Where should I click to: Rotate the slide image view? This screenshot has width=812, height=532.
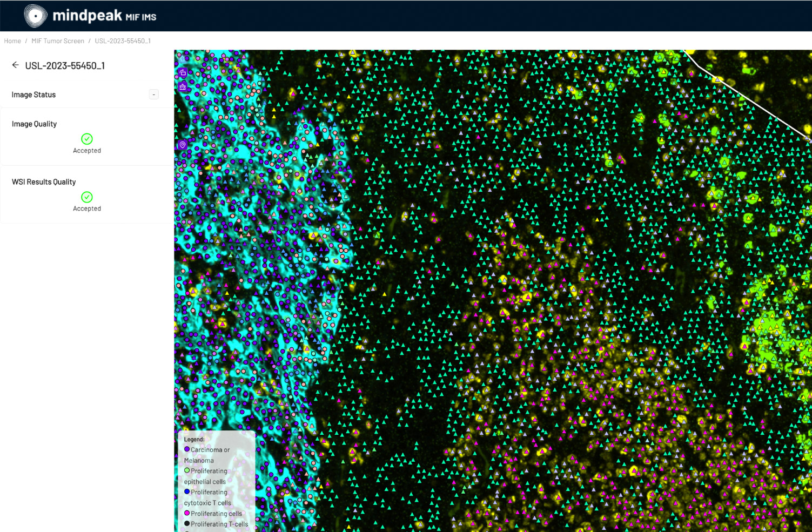click(x=183, y=72)
